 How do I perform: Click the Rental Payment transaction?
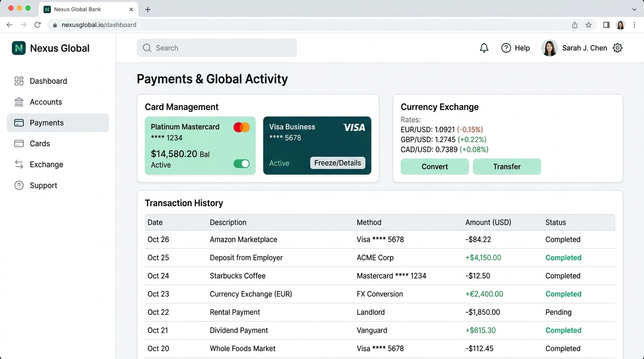380,312
